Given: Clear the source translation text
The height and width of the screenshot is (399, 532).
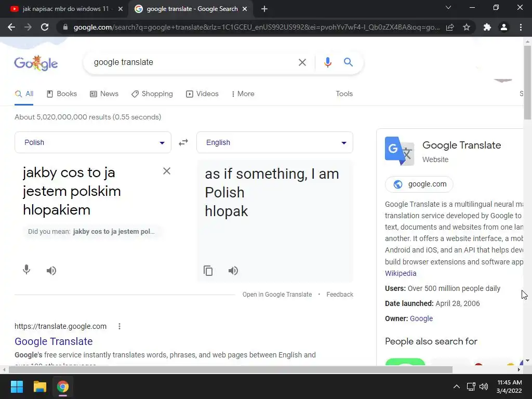Looking at the screenshot, I should [167, 171].
